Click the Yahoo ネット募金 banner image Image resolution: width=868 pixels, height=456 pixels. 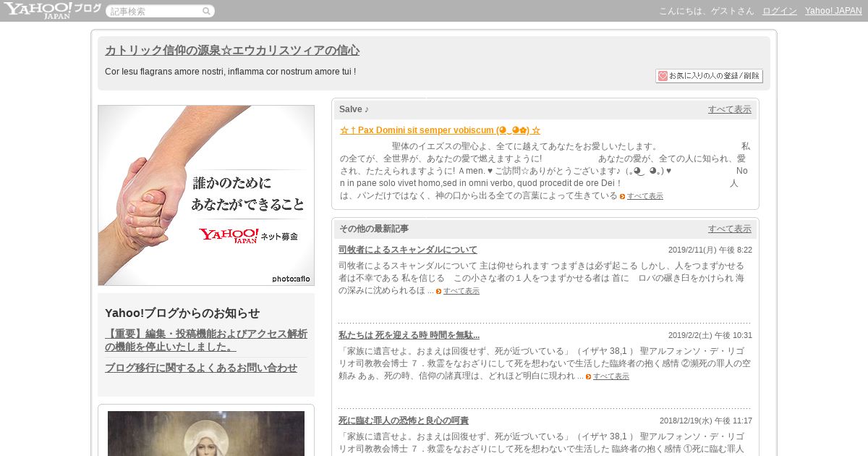206,195
